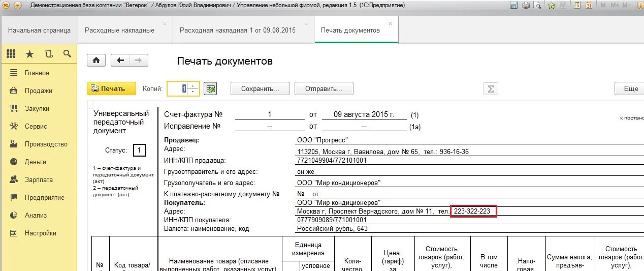Open Деньги section
The image size is (644, 271).
[x=39, y=162]
